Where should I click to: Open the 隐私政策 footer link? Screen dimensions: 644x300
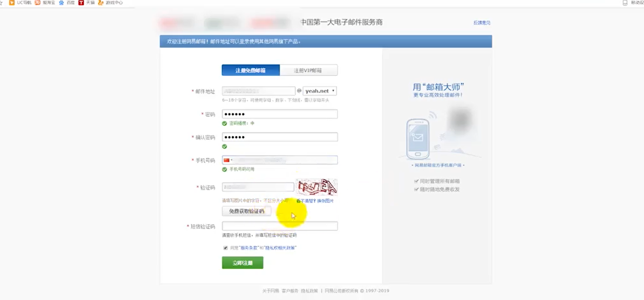pyautogui.click(x=309, y=291)
